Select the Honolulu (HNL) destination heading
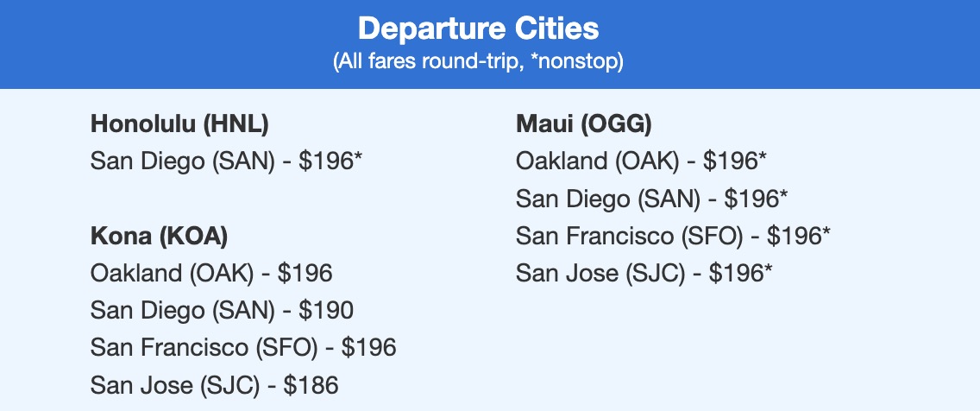The height and width of the screenshot is (411, 980). pos(179,124)
